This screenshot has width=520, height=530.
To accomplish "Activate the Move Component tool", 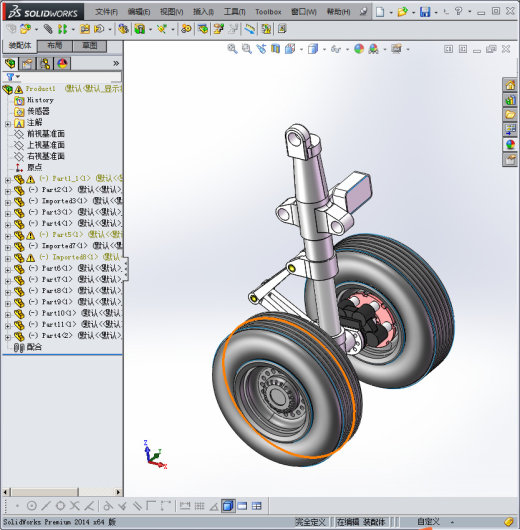I will (x=99, y=29).
